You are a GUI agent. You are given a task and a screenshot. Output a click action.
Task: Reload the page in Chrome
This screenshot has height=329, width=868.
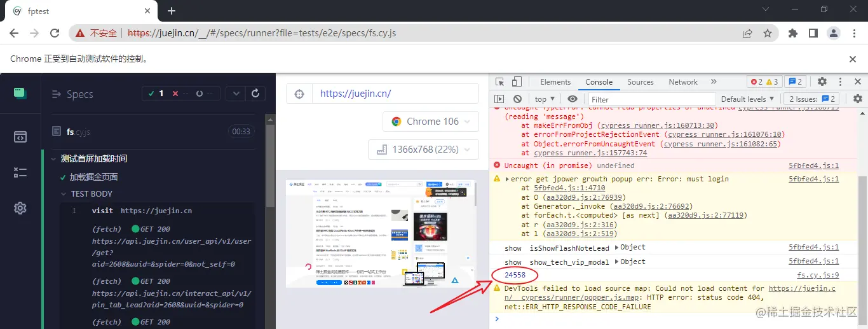pos(55,33)
